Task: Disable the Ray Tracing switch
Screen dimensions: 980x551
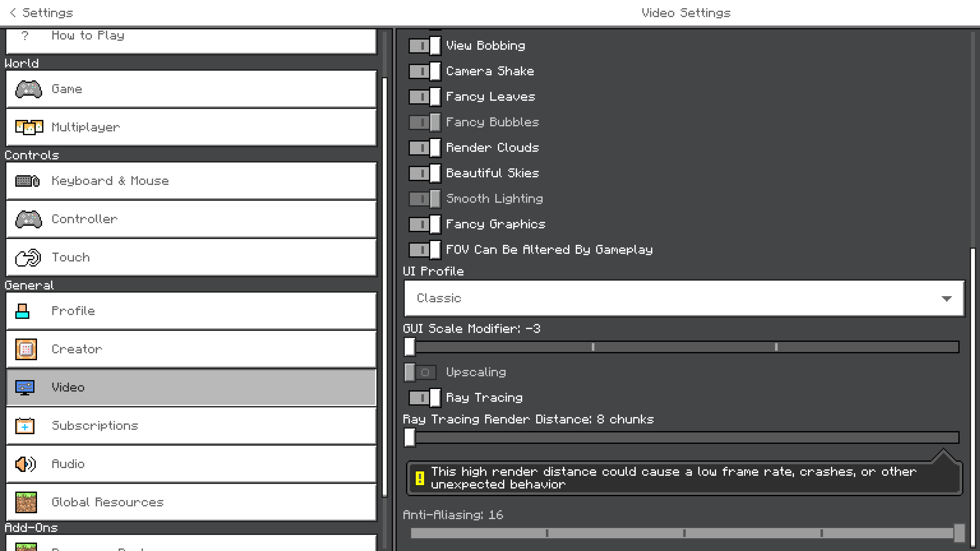Action: tap(425, 398)
